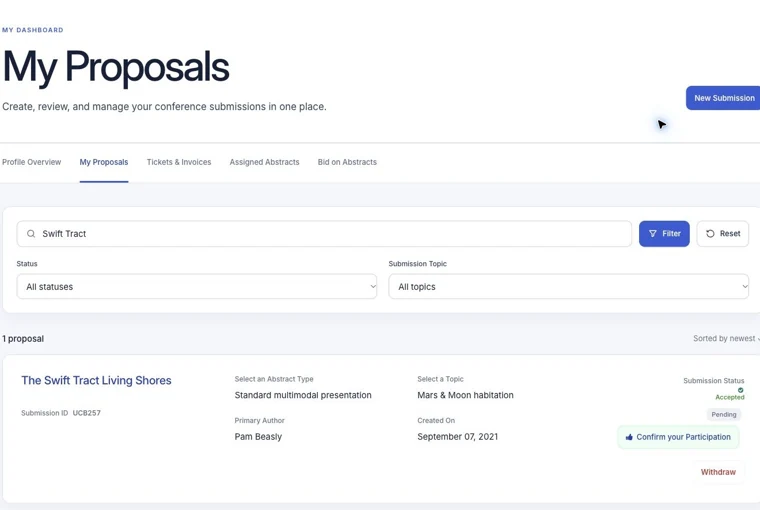Click the My Proposals page heading
Viewport: 760px width, 510px height.
click(116, 67)
